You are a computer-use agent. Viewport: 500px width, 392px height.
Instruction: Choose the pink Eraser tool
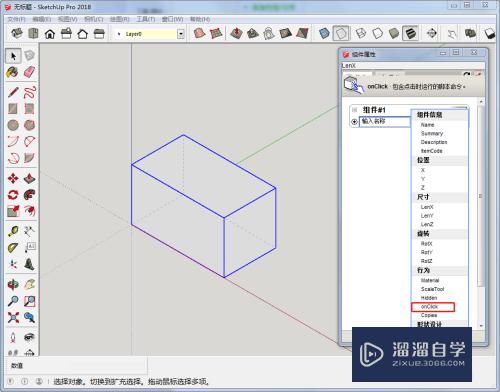(x=29, y=72)
